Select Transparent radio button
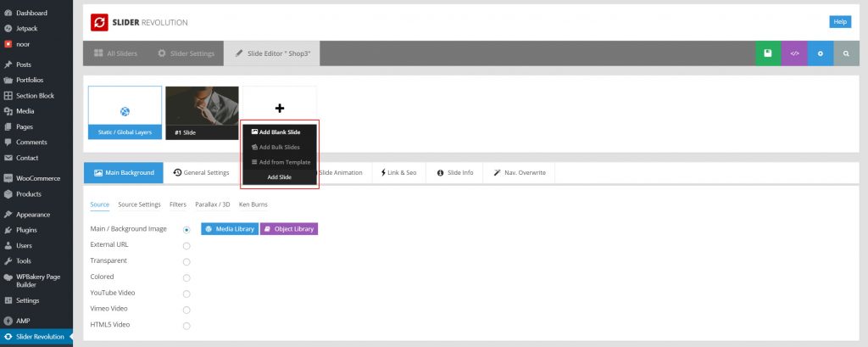The height and width of the screenshot is (347, 868). (186, 261)
